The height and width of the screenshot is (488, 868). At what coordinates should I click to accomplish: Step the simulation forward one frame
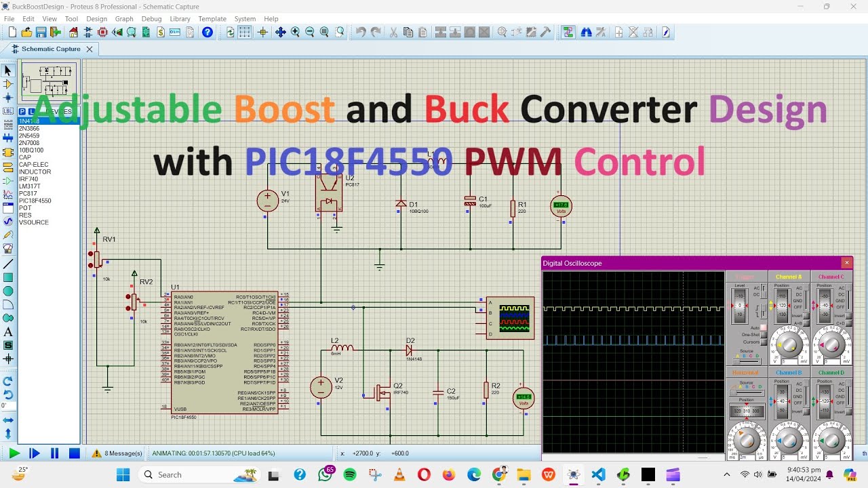click(35, 453)
